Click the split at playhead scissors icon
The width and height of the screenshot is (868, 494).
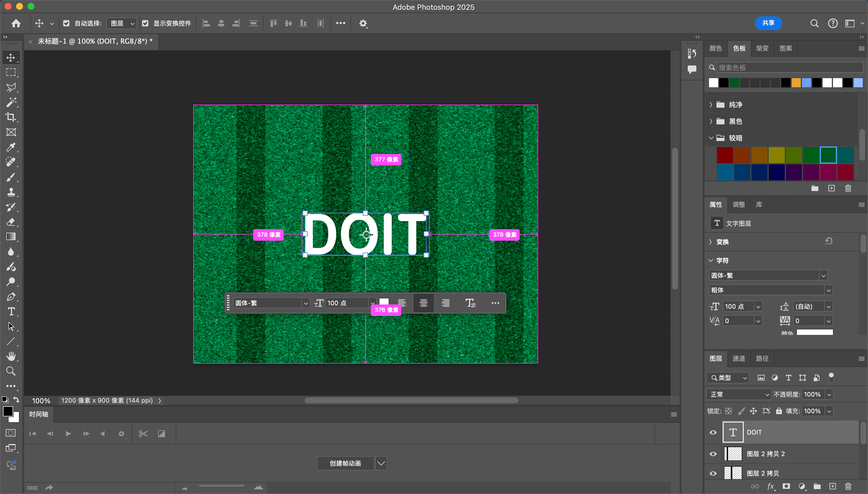coord(143,434)
